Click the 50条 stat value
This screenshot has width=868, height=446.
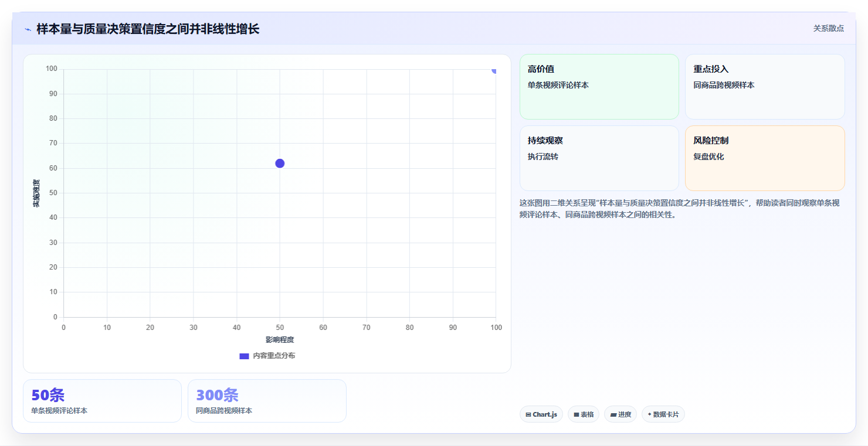tap(48, 395)
